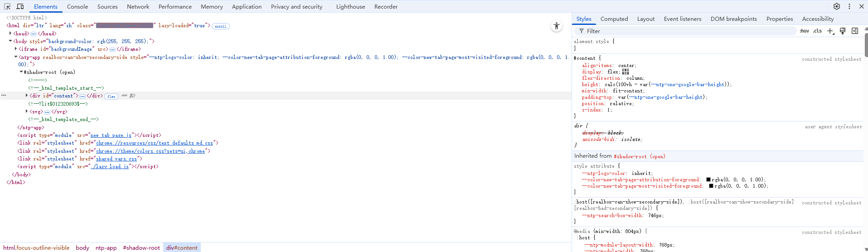The width and height of the screenshot is (868, 252).
Task: Open the Event listeners sidebar tab
Action: pos(683,19)
